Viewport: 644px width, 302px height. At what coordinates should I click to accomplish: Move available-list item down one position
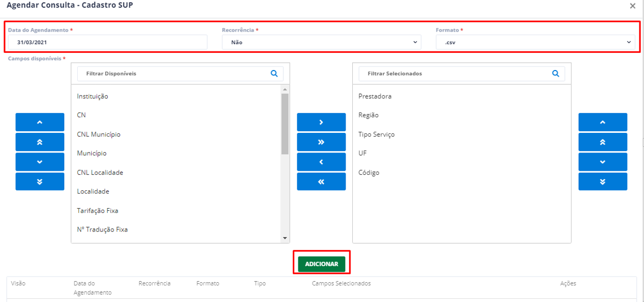(x=40, y=162)
